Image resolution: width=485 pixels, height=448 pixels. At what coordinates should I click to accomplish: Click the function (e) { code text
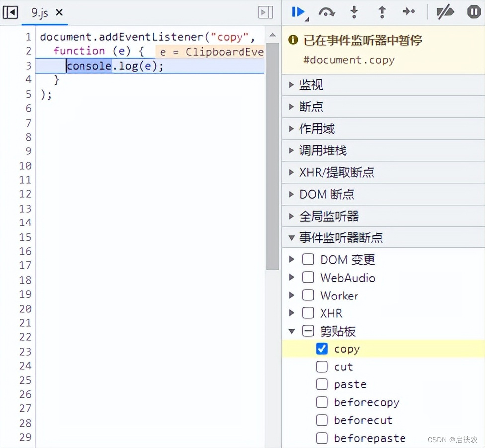point(99,51)
